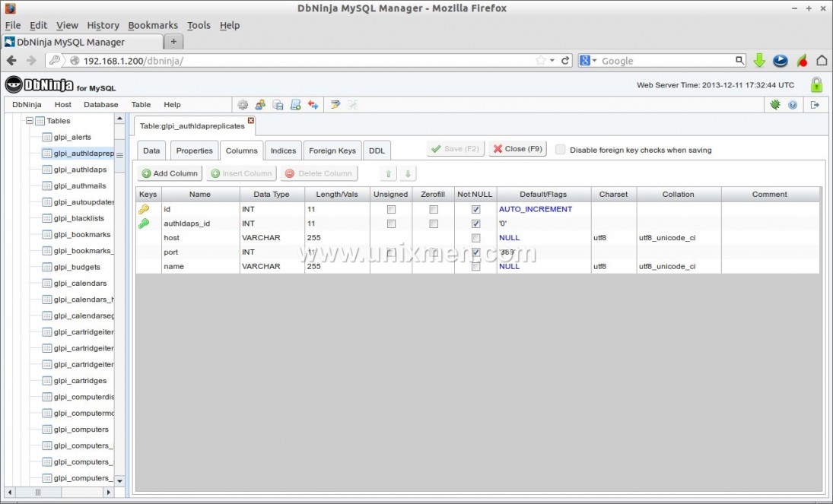Image resolution: width=833 pixels, height=504 pixels.
Task: Collapse the Tables tree node
Action: pos(30,121)
